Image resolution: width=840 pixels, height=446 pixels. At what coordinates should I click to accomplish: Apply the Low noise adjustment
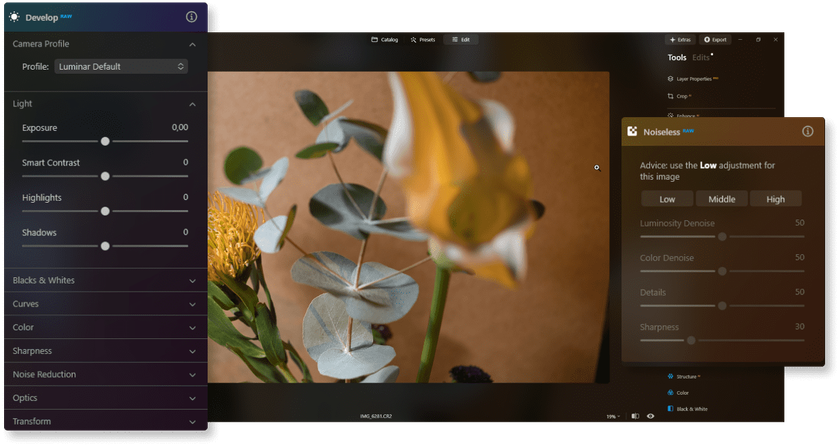(667, 199)
